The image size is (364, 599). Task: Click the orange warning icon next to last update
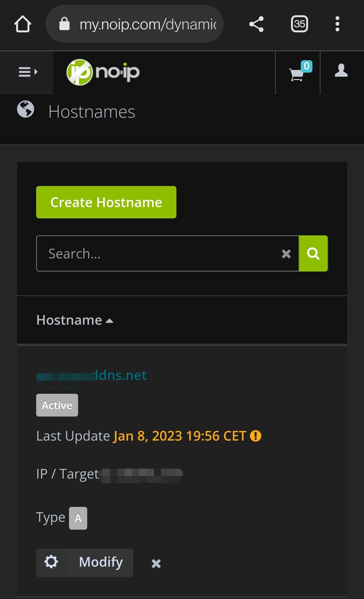(x=256, y=436)
